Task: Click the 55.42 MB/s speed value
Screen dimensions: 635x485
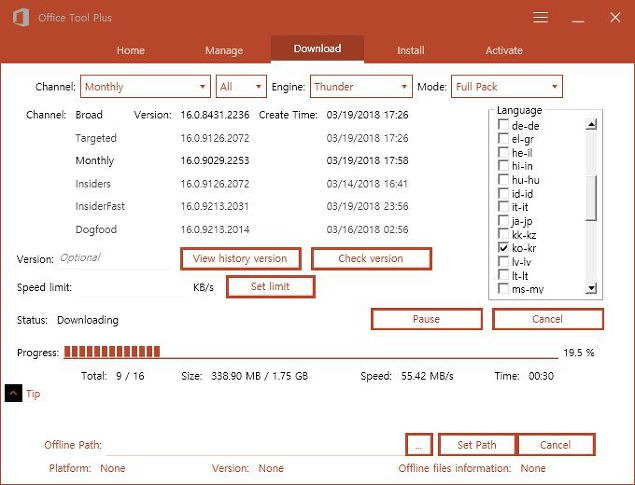Action: (x=427, y=376)
